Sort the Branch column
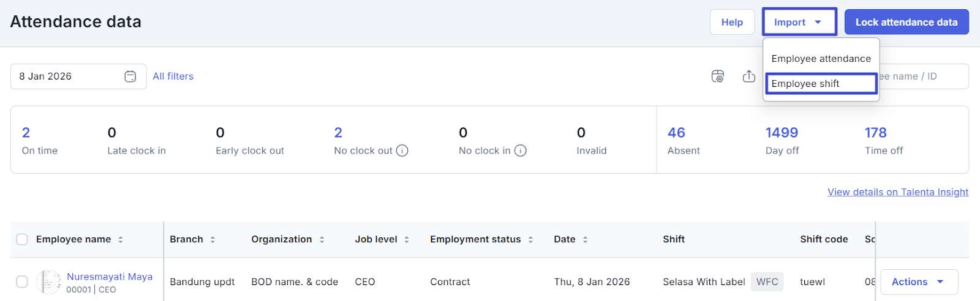This screenshot has height=301, width=980. 213,240
